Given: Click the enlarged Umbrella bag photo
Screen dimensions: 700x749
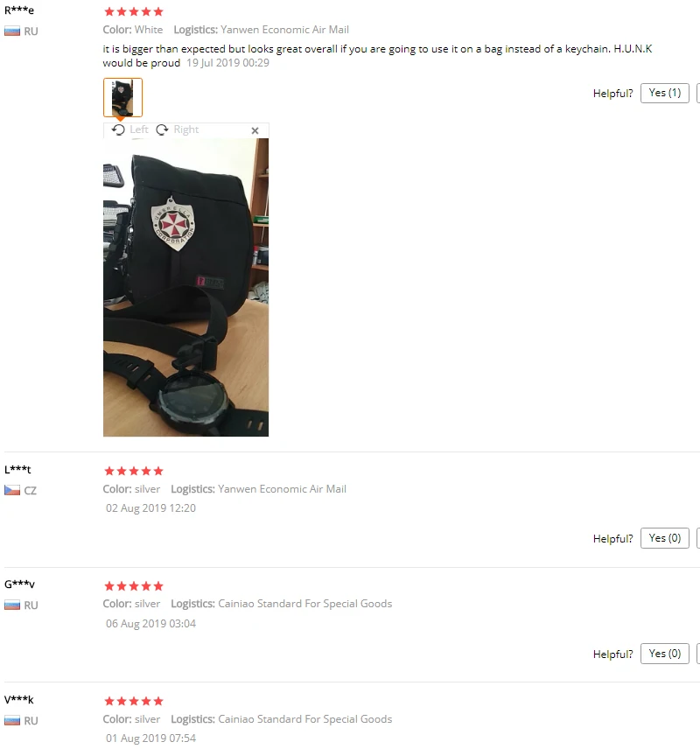Looking at the screenshot, I should [x=185, y=287].
